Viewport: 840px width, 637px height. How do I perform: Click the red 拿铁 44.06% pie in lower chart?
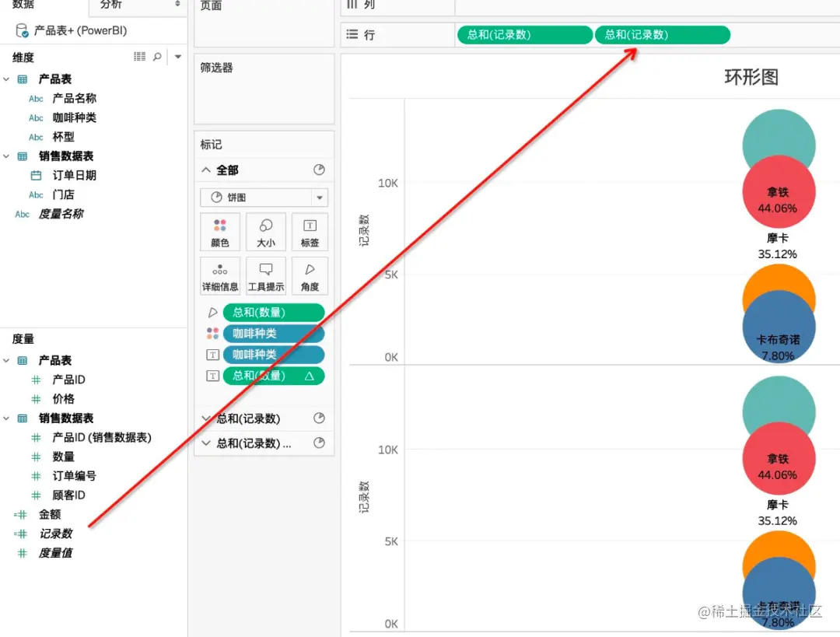coord(779,459)
